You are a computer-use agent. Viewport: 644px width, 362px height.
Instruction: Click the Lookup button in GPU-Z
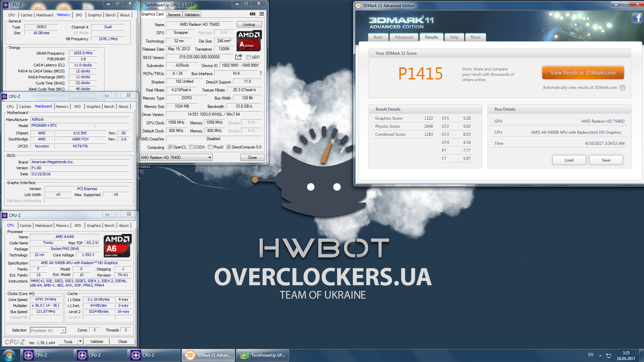tap(249, 24)
